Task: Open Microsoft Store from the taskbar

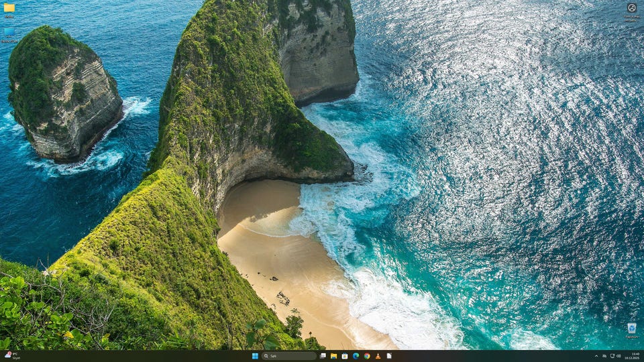Action: click(x=345, y=356)
